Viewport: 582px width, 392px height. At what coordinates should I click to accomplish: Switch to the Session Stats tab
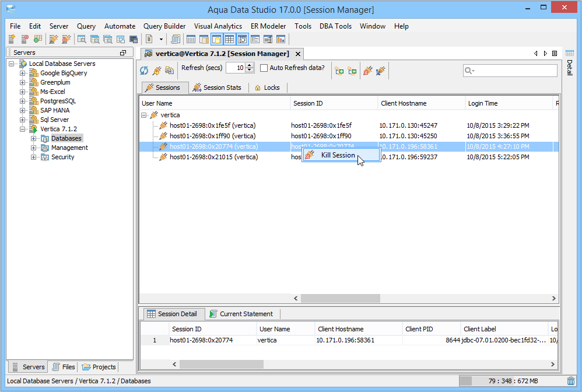pyautogui.click(x=217, y=87)
